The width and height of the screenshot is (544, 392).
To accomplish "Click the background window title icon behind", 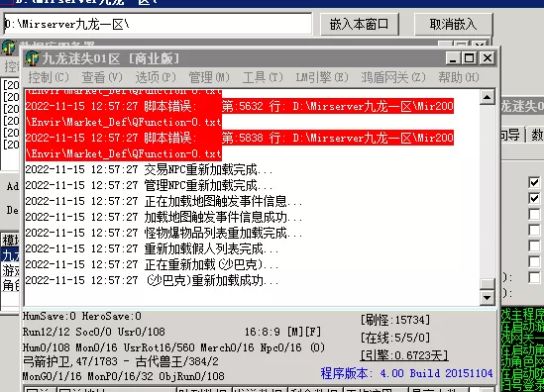I will point(9,47).
